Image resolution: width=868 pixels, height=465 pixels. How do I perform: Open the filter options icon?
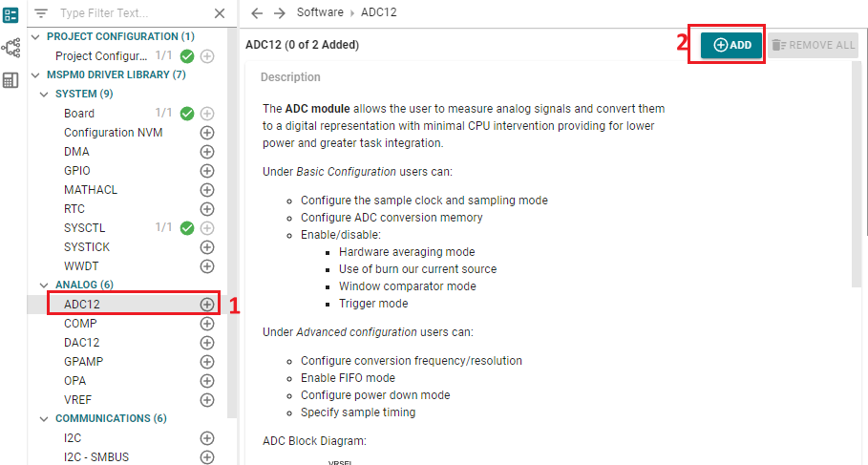pyautogui.click(x=41, y=13)
